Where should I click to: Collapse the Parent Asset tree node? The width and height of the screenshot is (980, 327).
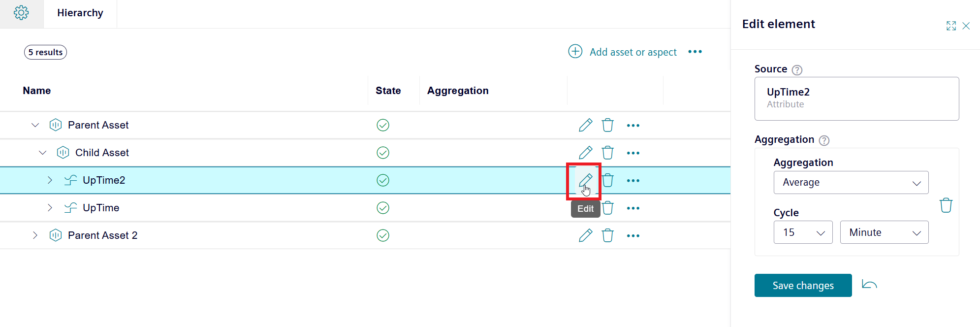coord(35,125)
